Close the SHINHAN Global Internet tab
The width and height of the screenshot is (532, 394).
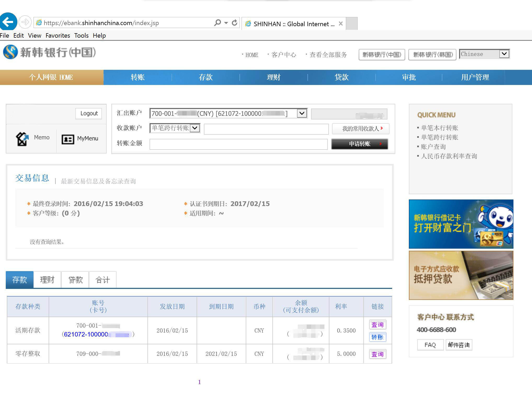coord(341,24)
